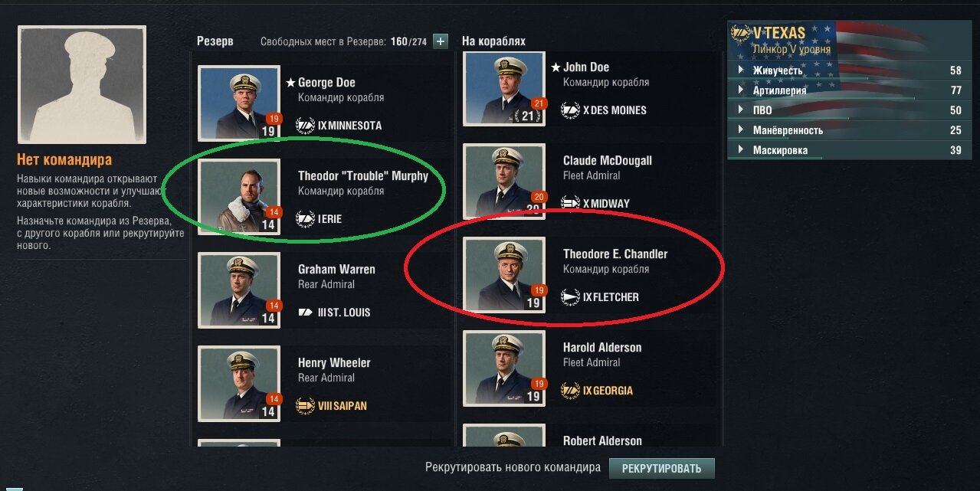Screen dimensions: 980x491
Task: Click the VIII Saipan carrier class icon
Action: (x=305, y=406)
